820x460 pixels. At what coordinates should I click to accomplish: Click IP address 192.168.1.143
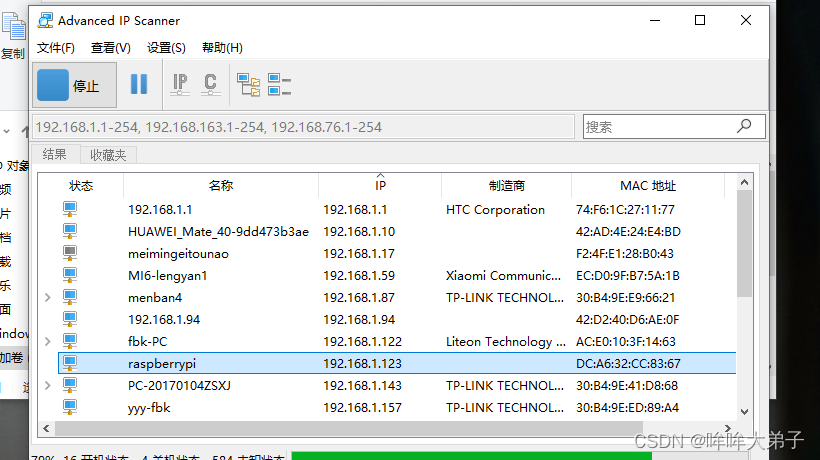[x=362, y=386]
